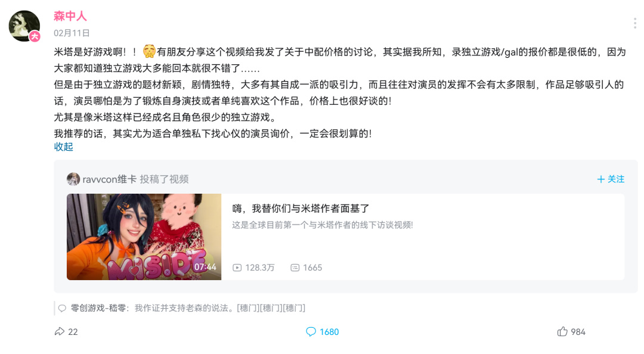
Task: Open the username link 森中人
Action: (70, 16)
